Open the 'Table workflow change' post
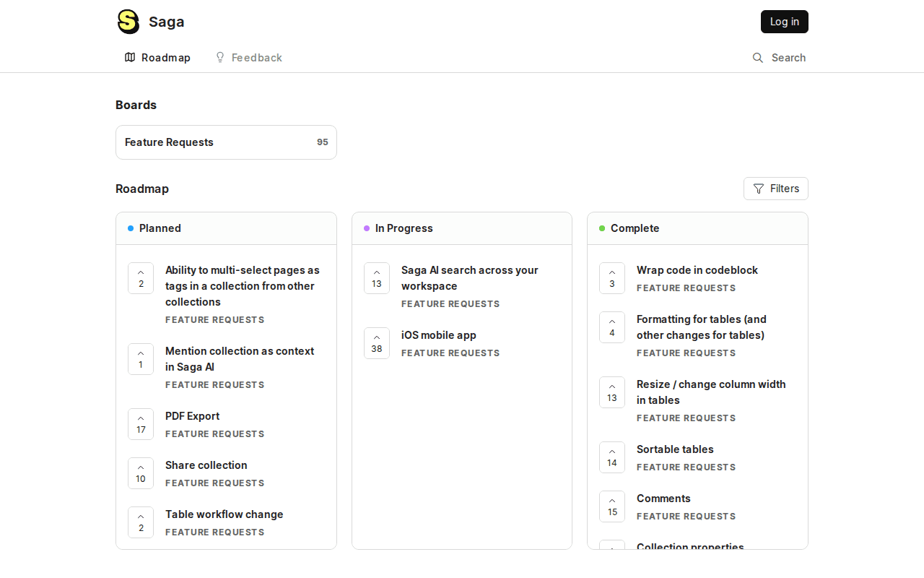 point(225,514)
